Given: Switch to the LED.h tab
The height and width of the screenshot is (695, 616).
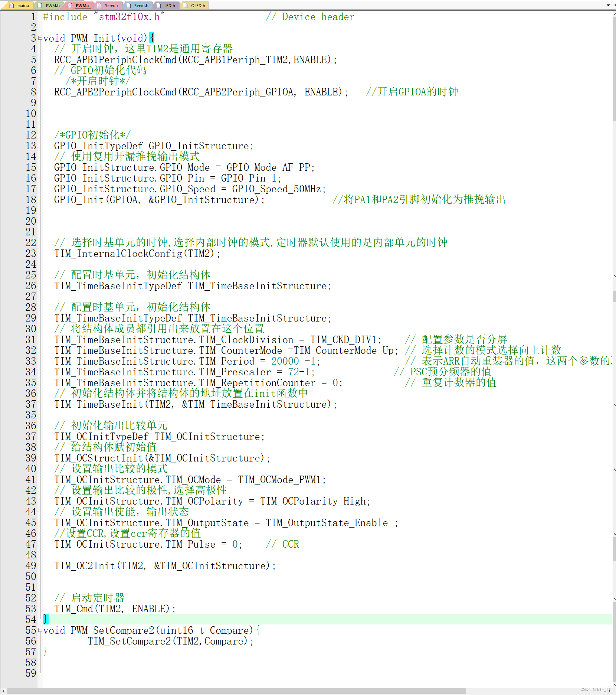Looking at the screenshot, I should point(166,5).
